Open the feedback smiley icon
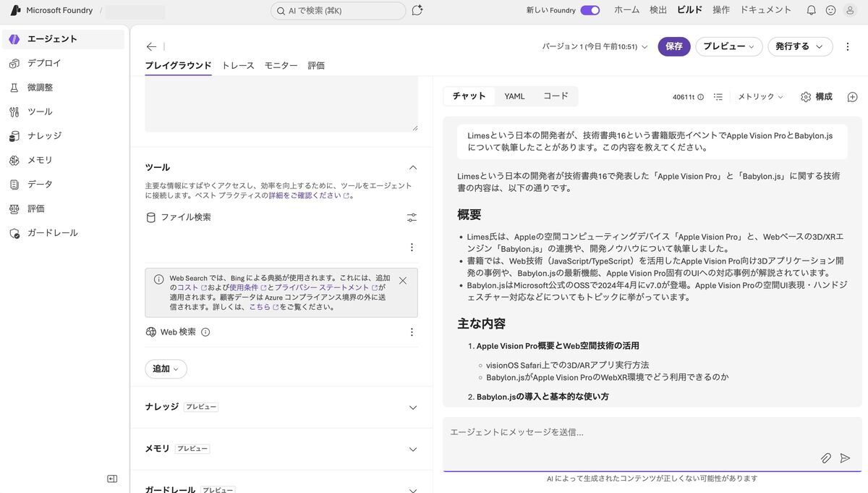The height and width of the screenshot is (493, 868). pos(830,10)
